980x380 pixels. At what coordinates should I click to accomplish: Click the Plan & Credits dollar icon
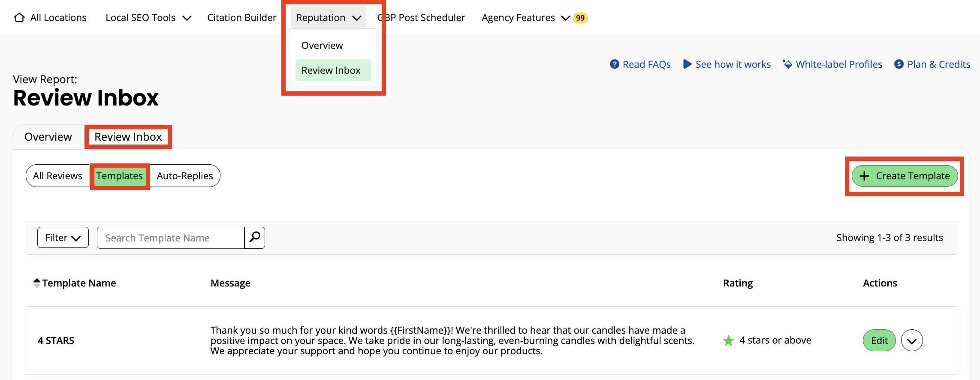tap(899, 64)
